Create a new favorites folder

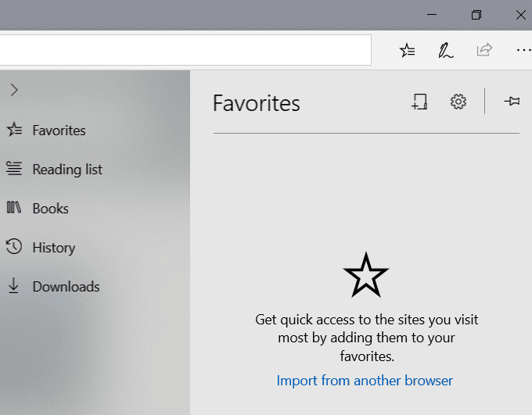[420, 102]
